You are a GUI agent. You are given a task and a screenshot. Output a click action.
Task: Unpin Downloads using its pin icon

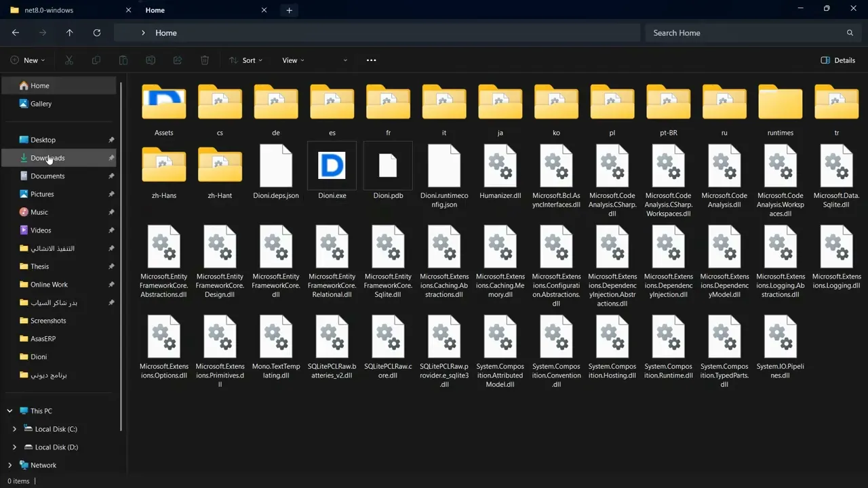point(111,158)
